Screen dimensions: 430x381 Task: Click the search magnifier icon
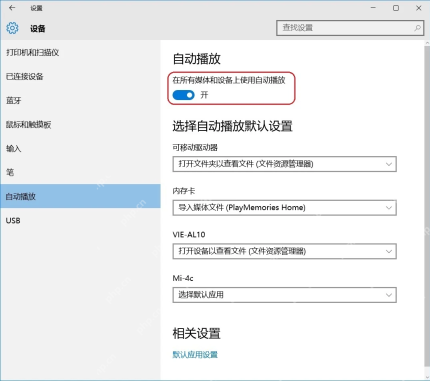[417, 28]
